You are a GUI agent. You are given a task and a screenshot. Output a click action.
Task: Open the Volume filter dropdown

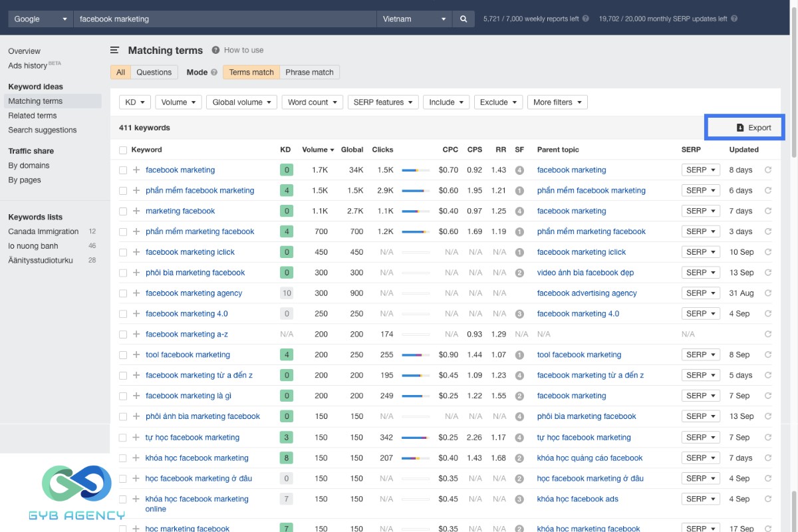178,102
